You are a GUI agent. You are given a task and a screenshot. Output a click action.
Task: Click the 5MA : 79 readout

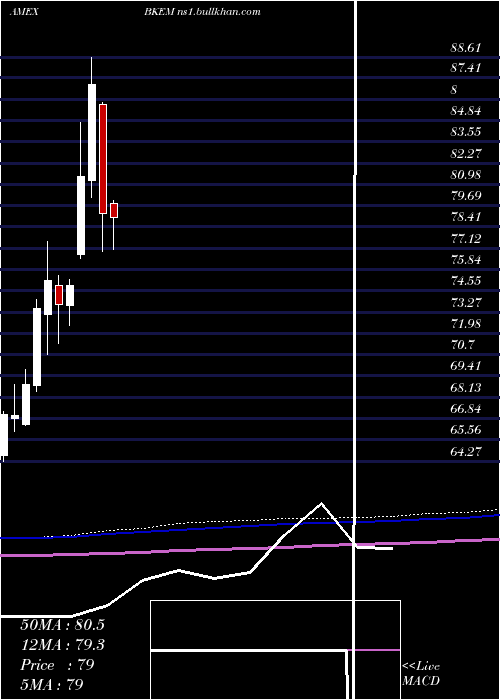pyautogui.click(x=52, y=684)
